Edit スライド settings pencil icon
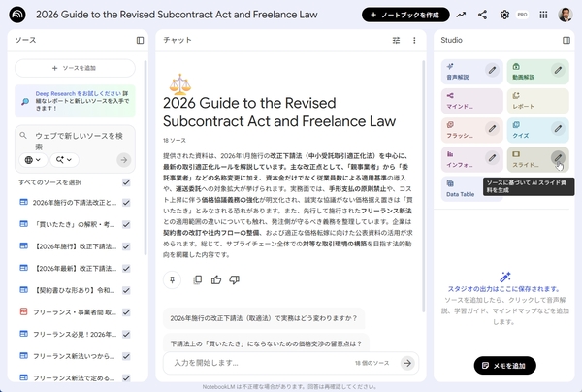The image size is (582, 392). (558, 158)
